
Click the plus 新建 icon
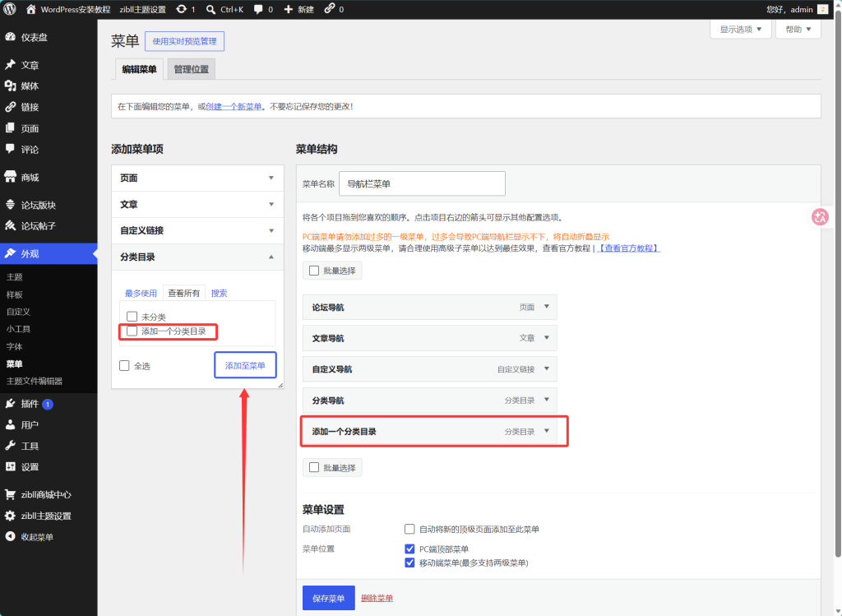[x=289, y=9]
